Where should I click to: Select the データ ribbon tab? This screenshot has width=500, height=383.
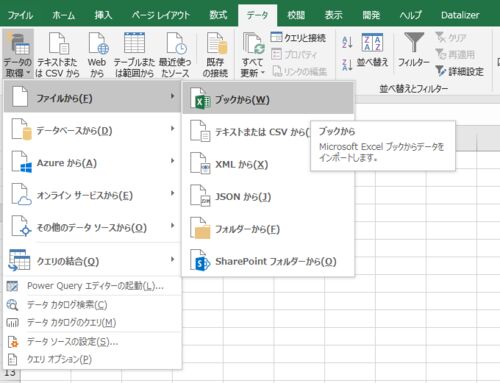pos(257,15)
